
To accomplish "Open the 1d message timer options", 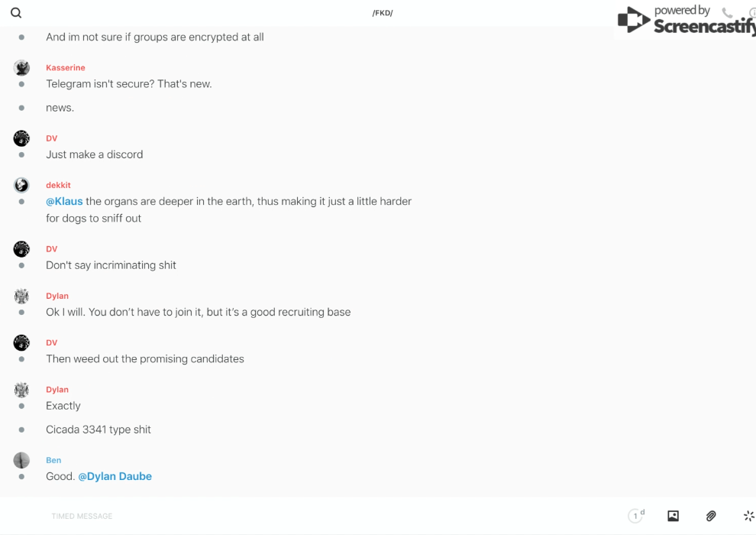I will pyautogui.click(x=635, y=516).
